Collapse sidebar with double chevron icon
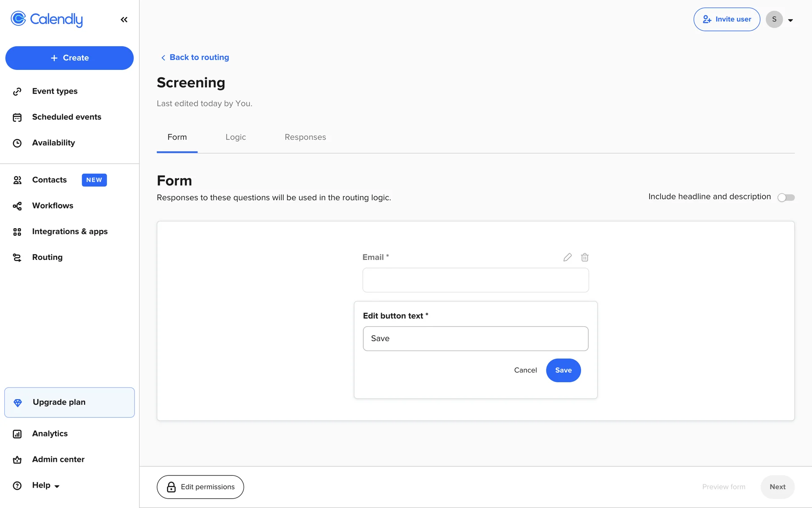812x508 pixels. pyautogui.click(x=124, y=19)
